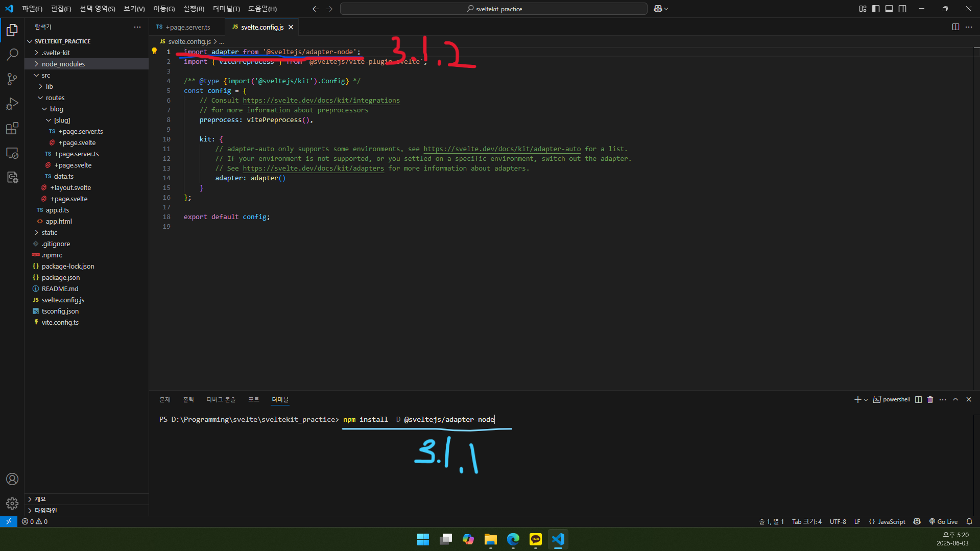Screen dimensions: 980x551
Task: Open the Search view in activity bar
Action: point(12,55)
